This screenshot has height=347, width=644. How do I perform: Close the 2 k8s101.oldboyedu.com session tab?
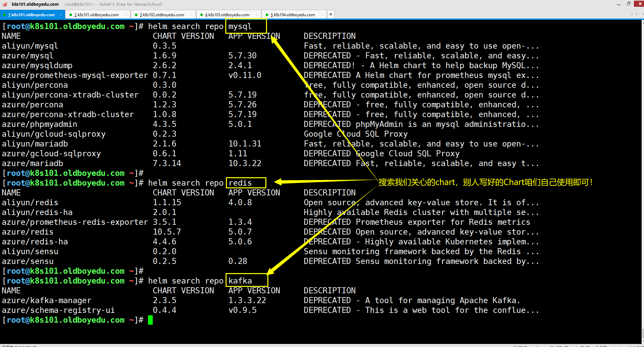pos(126,15)
